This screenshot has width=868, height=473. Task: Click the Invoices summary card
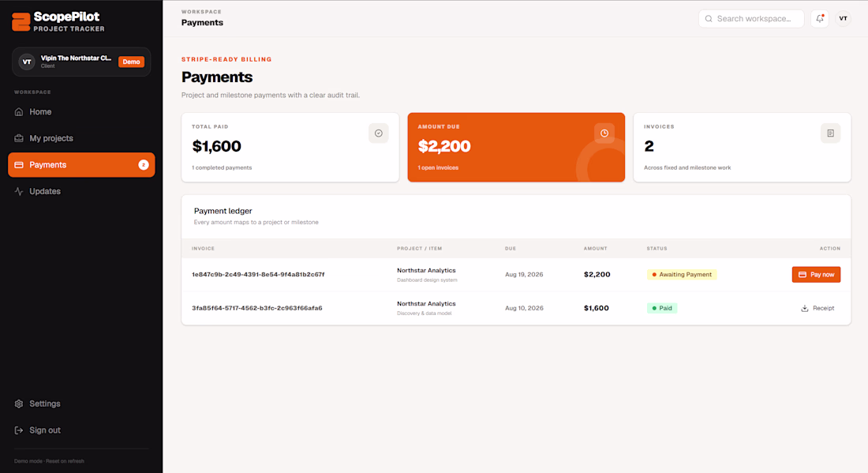point(742,148)
